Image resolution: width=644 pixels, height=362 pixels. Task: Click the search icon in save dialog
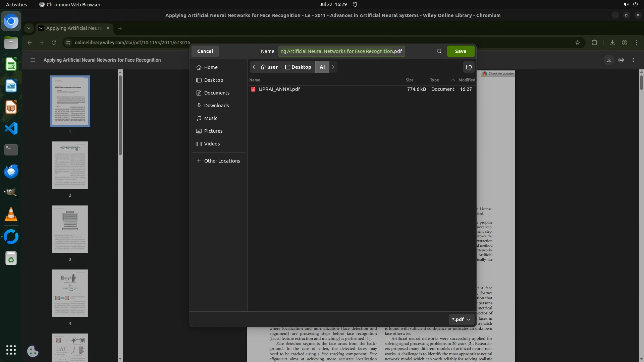tap(439, 51)
